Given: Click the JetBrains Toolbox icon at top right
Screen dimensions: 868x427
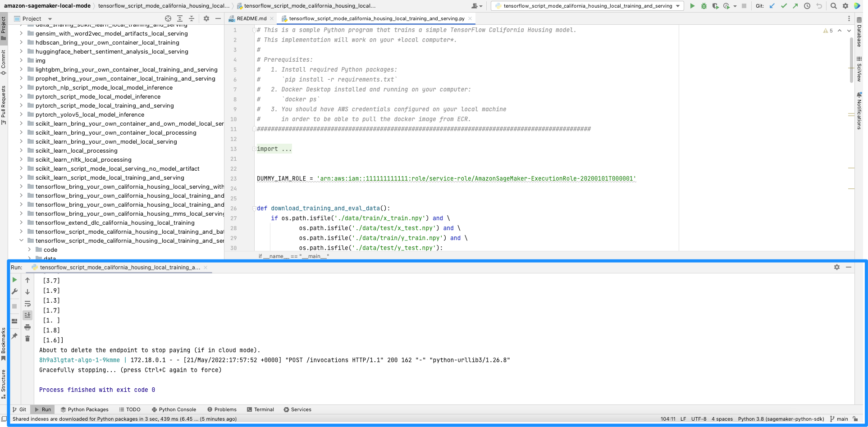Looking at the screenshot, I should (x=858, y=6).
